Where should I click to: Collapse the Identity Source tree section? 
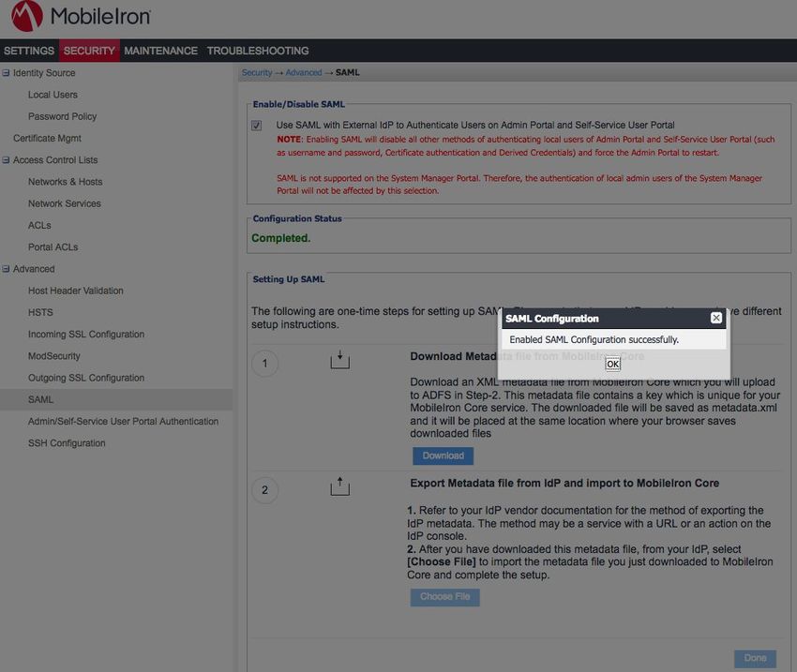(x=7, y=73)
